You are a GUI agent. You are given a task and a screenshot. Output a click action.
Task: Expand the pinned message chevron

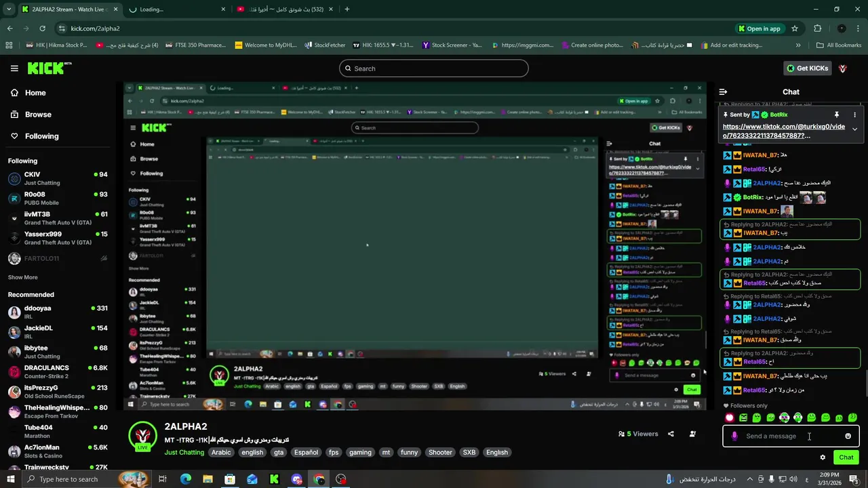click(x=854, y=129)
